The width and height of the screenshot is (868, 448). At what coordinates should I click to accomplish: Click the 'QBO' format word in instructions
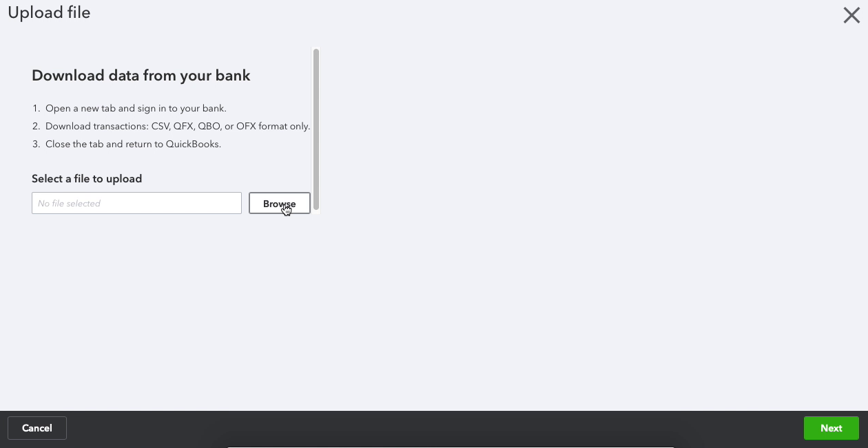209,126
